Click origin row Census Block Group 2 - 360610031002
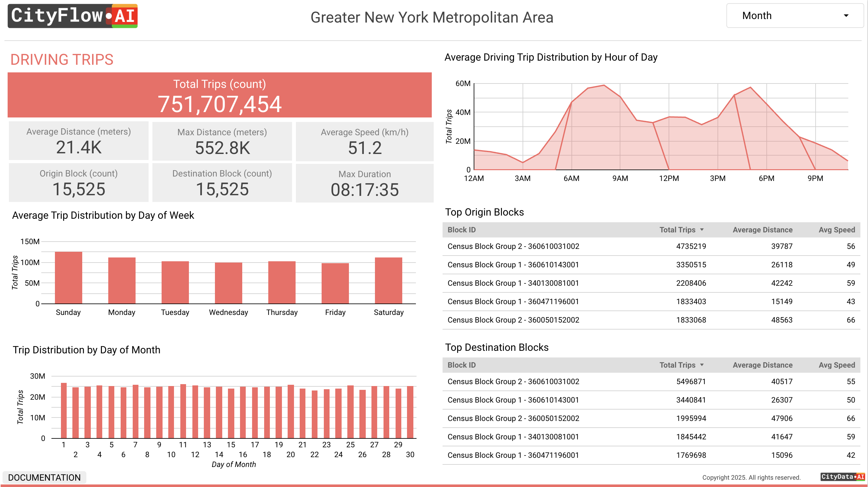This screenshot has height=487, width=868. (651, 246)
